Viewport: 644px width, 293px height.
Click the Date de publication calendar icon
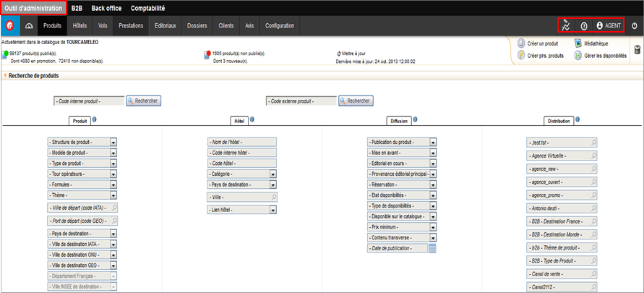[x=432, y=248]
